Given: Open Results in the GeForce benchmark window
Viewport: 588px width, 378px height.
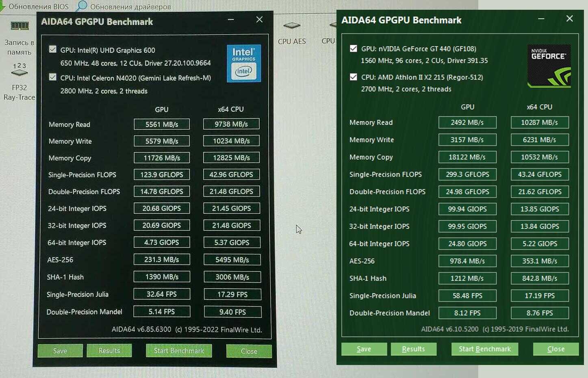Looking at the screenshot, I should 414,349.
